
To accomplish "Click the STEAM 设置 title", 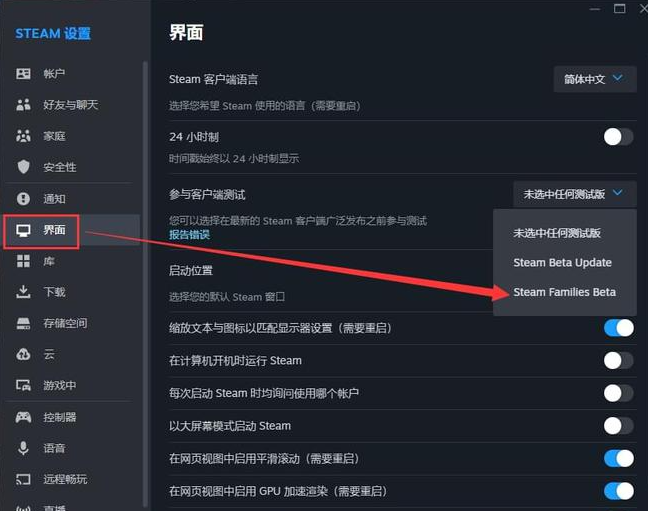I will pyautogui.click(x=53, y=33).
